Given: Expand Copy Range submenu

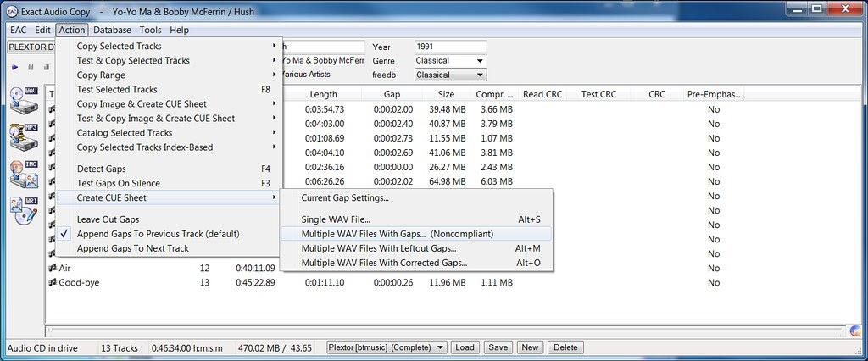Looking at the screenshot, I should 170,75.
